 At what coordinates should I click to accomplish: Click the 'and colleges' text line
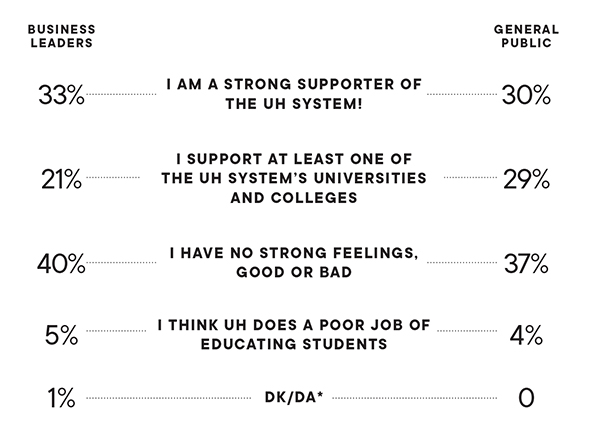(294, 198)
